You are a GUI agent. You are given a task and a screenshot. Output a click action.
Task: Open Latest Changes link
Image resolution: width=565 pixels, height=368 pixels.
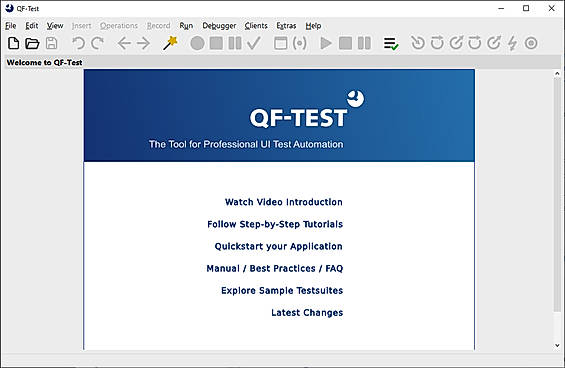307,312
